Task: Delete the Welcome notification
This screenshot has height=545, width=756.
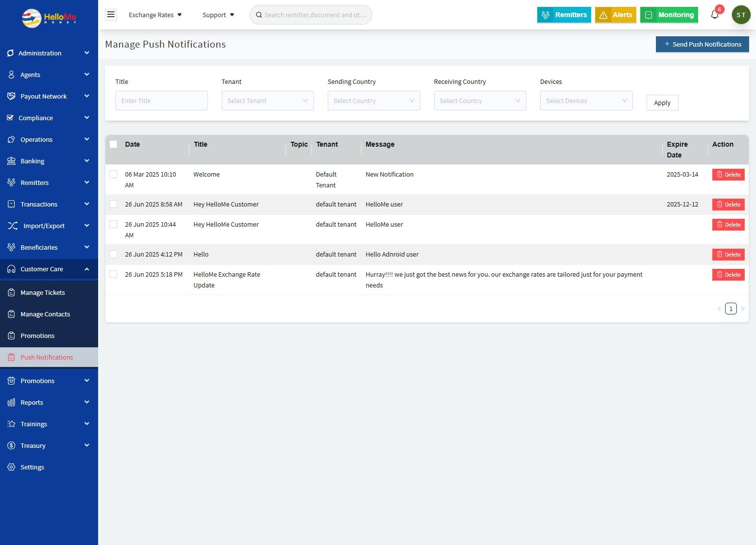Action: (729, 175)
